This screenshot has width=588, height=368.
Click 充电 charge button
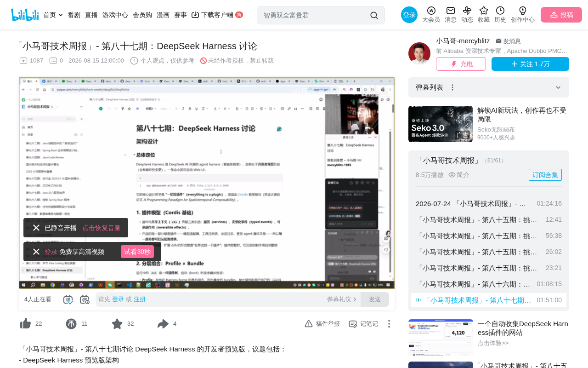tap(461, 64)
